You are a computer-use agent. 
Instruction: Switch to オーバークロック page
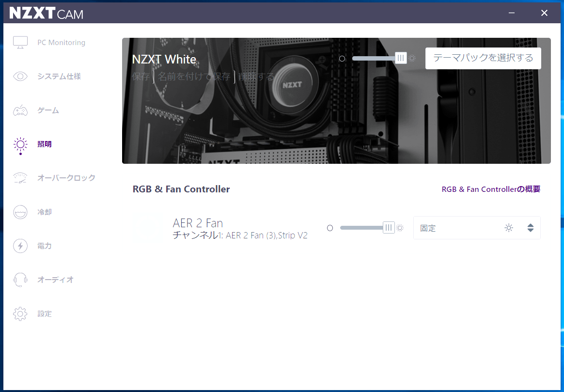point(66,178)
